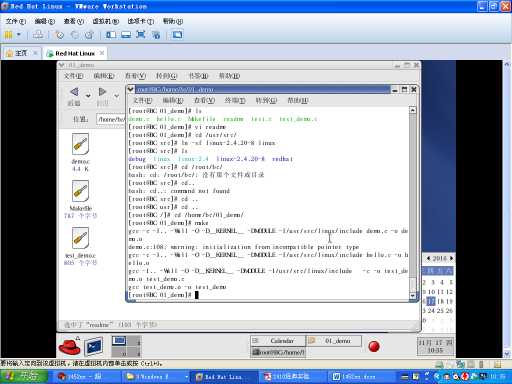Click the Red Hat main menu icon
The height and width of the screenshot is (384, 512).
click(x=69, y=346)
